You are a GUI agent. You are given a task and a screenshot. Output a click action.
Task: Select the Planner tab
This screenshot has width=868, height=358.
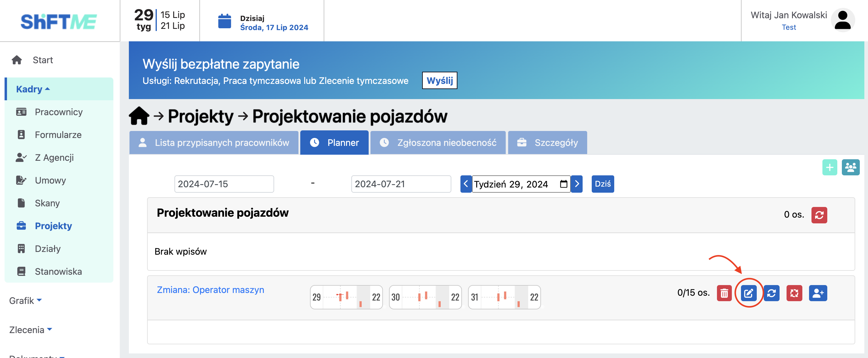(334, 143)
